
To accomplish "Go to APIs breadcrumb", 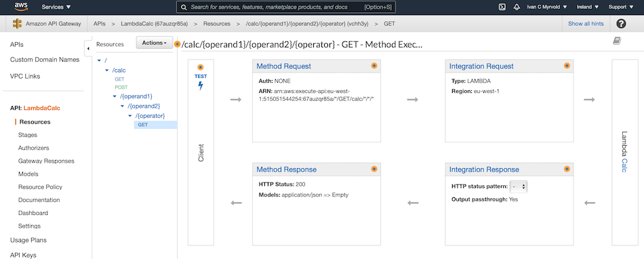I will point(100,24).
